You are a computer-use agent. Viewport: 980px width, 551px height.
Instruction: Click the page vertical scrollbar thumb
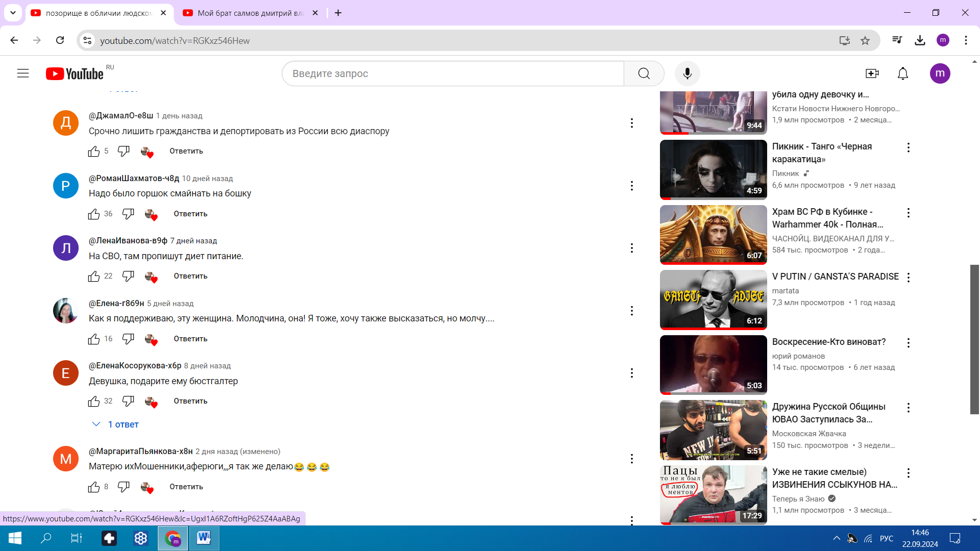point(974,339)
